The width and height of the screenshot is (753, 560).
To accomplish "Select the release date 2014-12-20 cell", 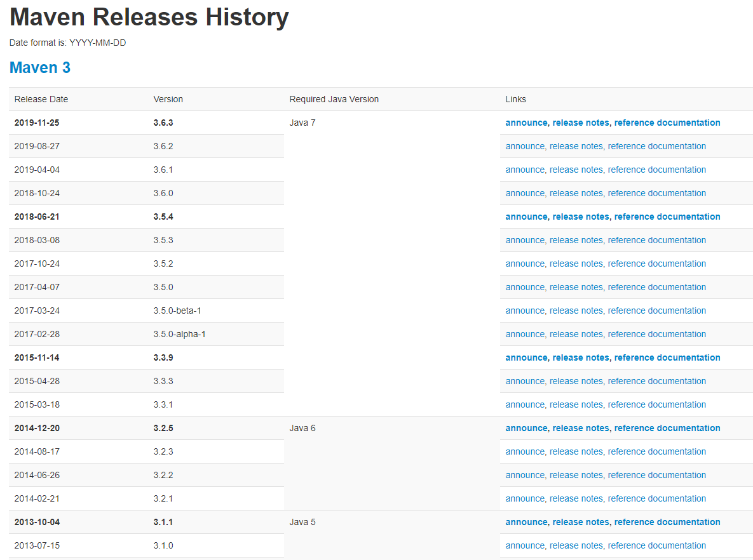I will click(x=78, y=429).
